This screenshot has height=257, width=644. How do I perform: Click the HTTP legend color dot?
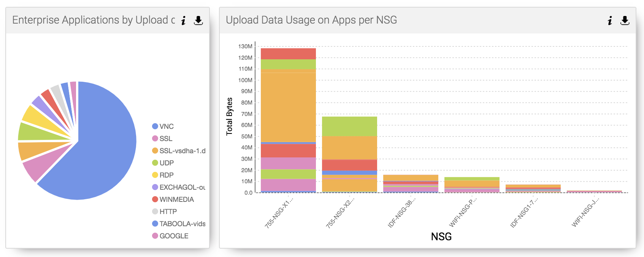pos(154,211)
